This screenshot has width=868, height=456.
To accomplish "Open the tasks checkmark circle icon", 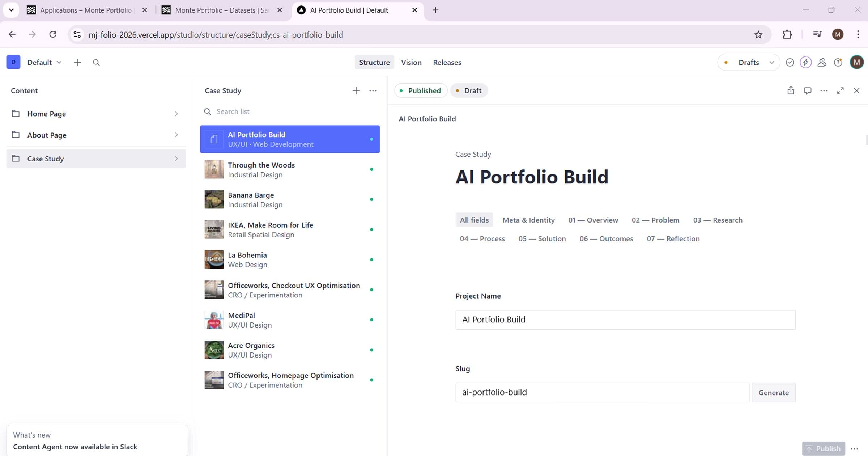I will click(790, 63).
